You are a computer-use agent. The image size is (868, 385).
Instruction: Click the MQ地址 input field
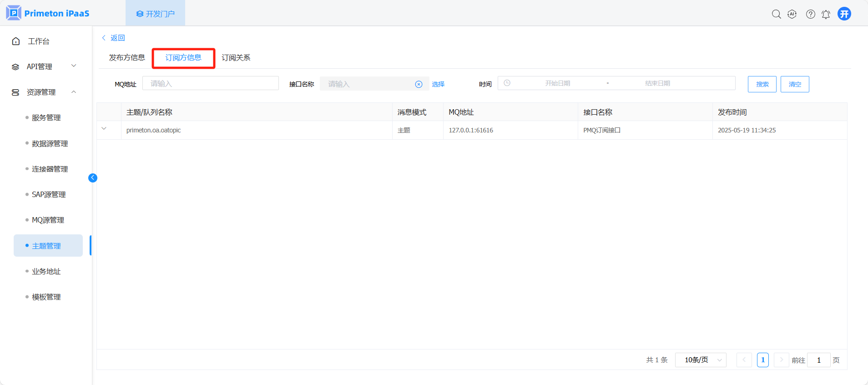coord(210,83)
